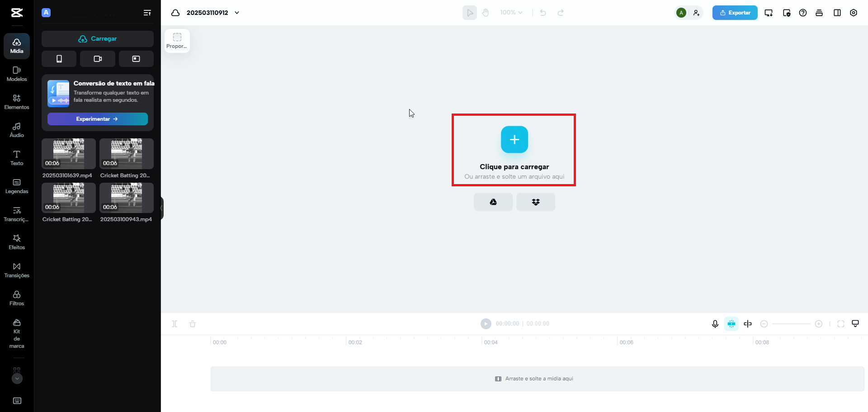Screen dimensions: 868x412
Task: Start voice recording with microphone icon
Action: click(715, 324)
